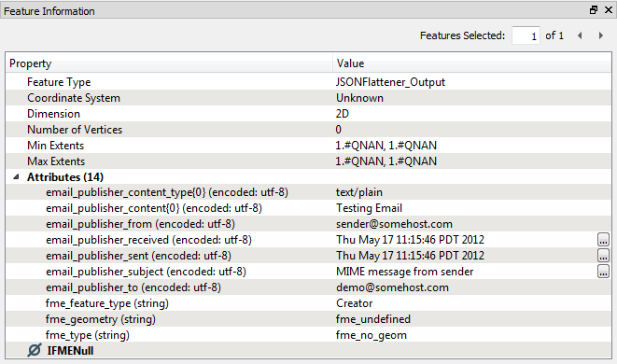The image size is (617, 364).
Task: Sort by the Property column header
Action: point(169,63)
